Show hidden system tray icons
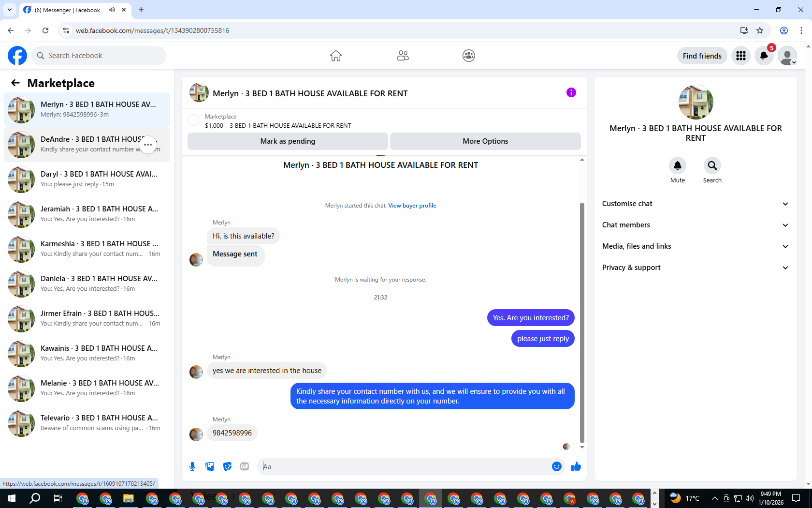 (x=714, y=498)
